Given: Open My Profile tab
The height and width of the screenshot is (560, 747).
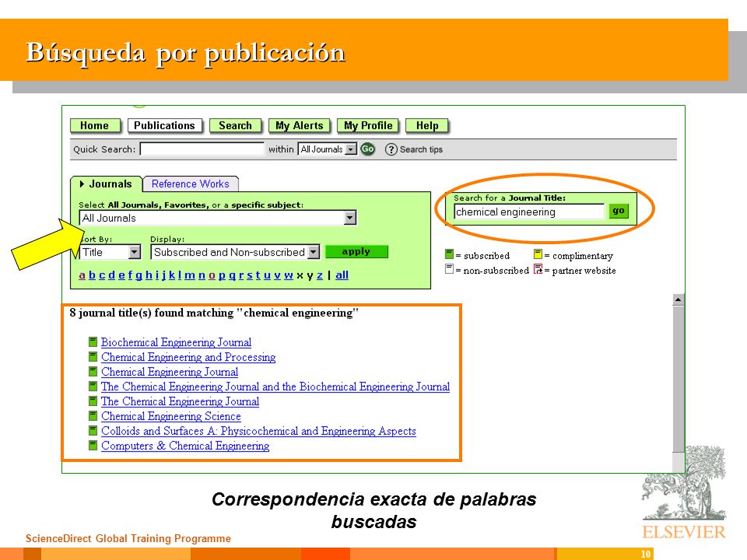Looking at the screenshot, I should pos(368,126).
